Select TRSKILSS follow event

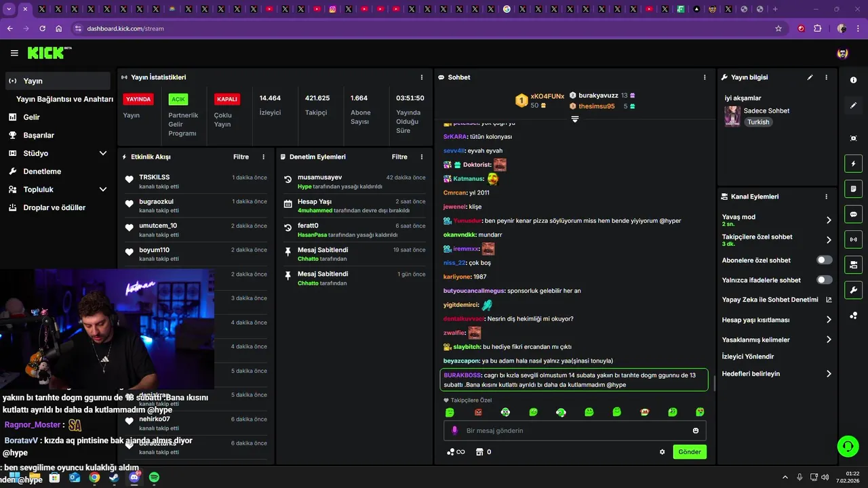[x=196, y=182]
